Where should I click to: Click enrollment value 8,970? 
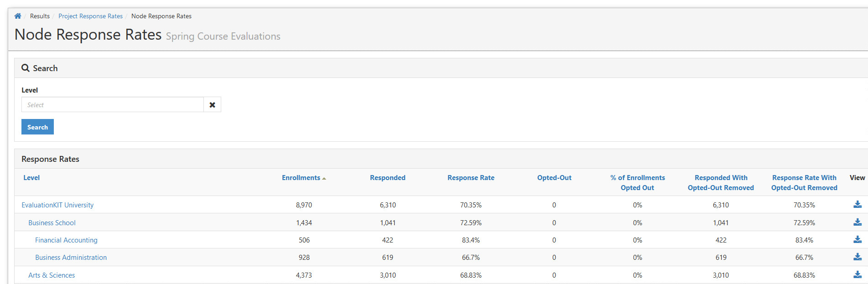(x=304, y=205)
